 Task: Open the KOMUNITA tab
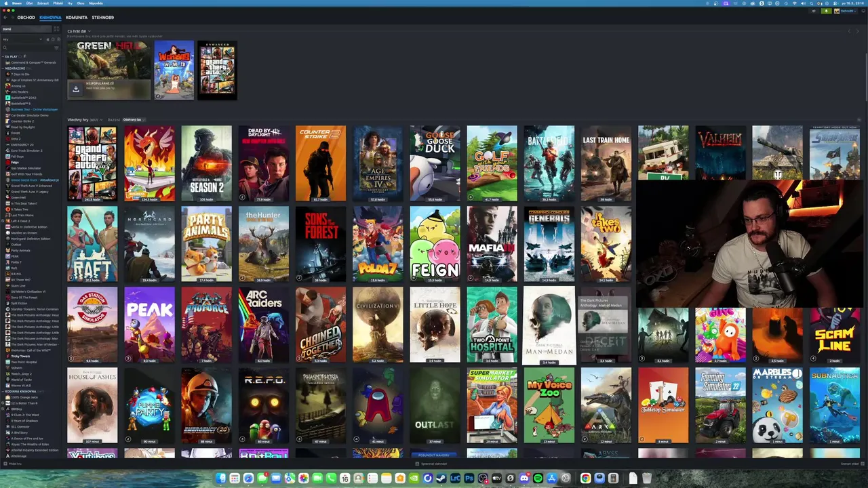[x=77, y=18]
